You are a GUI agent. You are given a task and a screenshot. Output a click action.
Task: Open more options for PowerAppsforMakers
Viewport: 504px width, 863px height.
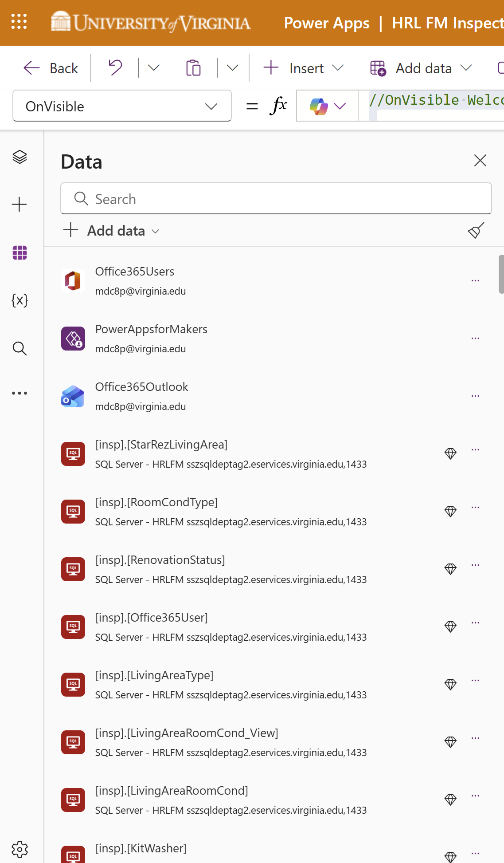[476, 339]
